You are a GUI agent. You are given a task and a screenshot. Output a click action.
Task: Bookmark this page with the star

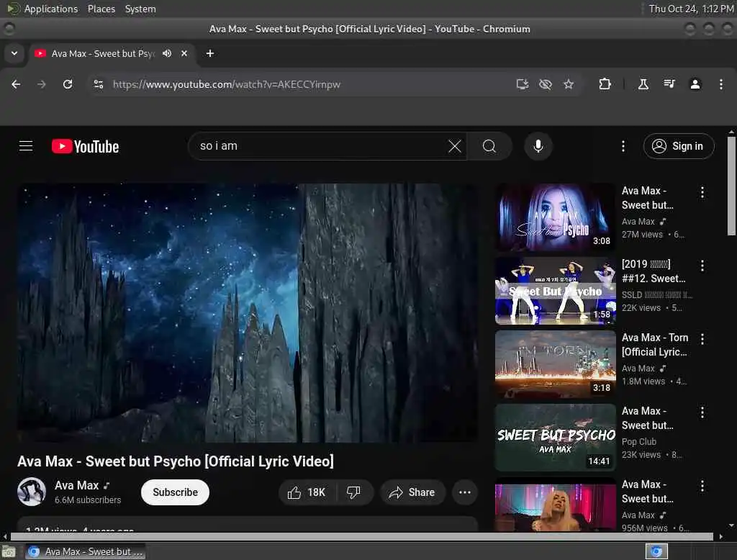coord(569,84)
